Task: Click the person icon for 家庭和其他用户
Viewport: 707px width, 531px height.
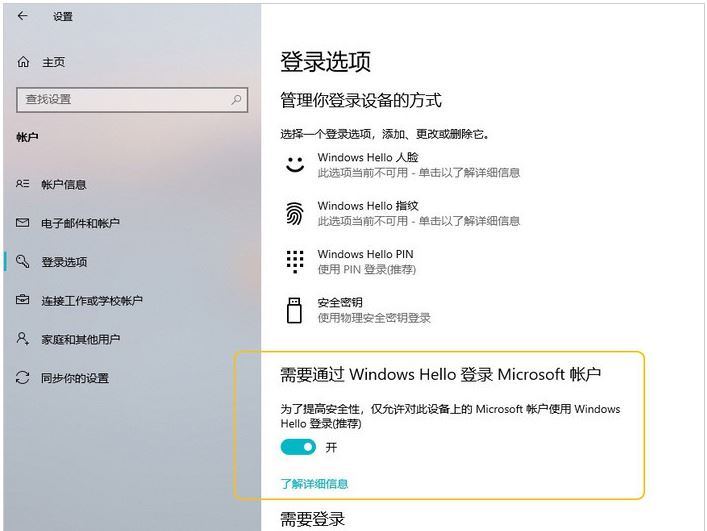Action: tap(23, 338)
